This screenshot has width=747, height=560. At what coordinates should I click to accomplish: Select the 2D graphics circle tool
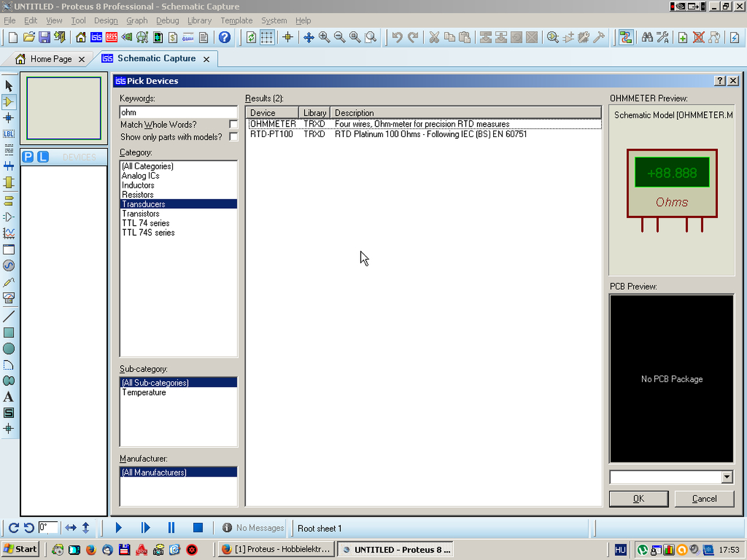(x=9, y=349)
